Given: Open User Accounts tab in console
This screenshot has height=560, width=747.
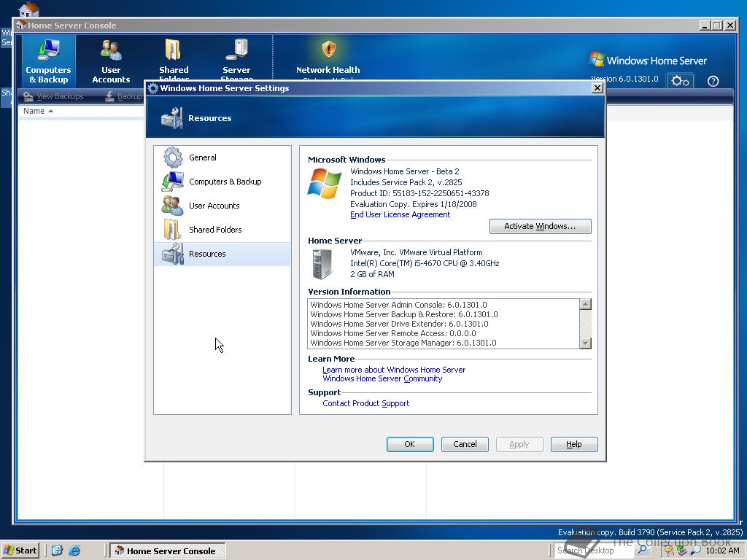Looking at the screenshot, I should click(x=111, y=61).
